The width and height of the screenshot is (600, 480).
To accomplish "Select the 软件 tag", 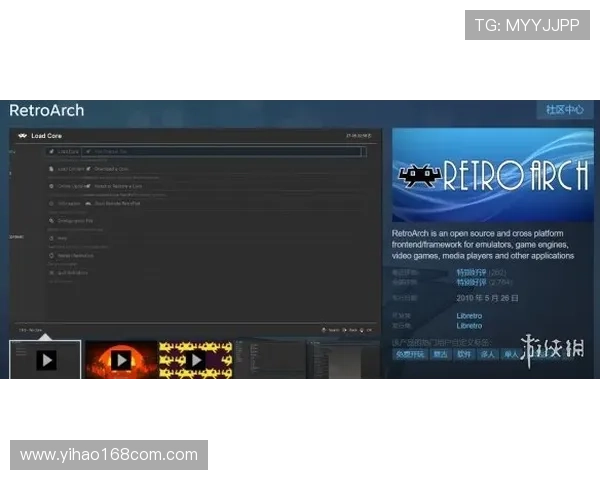I will [464, 354].
